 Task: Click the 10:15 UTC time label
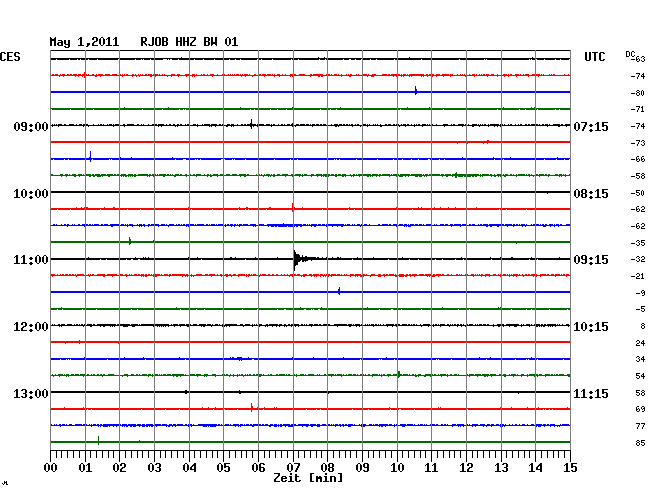[591, 327]
